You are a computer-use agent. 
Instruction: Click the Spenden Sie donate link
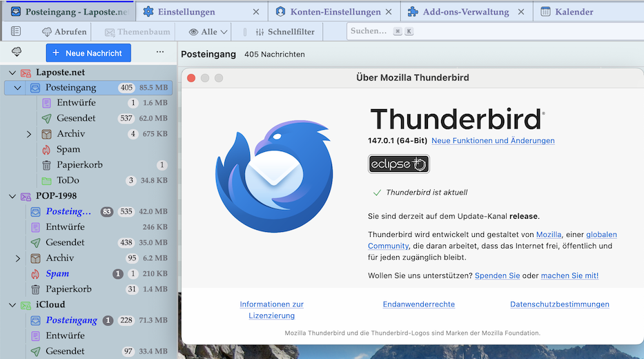(x=498, y=275)
